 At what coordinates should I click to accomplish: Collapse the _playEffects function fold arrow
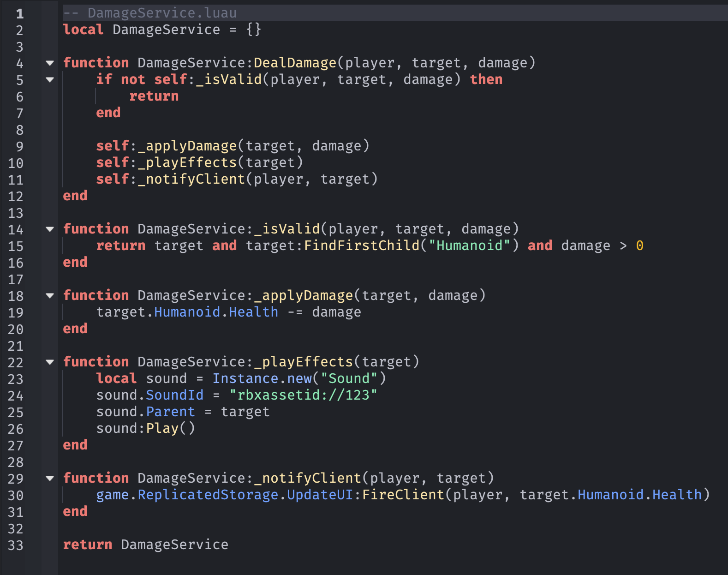click(x=50, y=362)
